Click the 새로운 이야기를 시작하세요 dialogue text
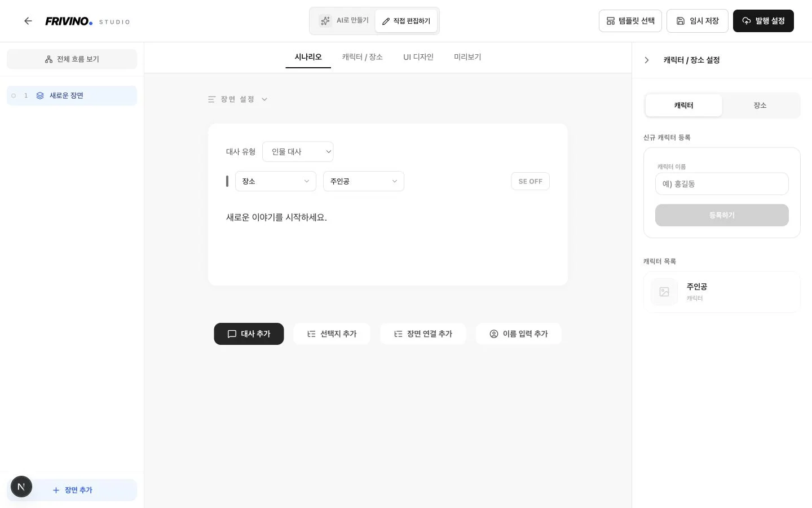This screenshot has width=812, height=508. point(276,217)
